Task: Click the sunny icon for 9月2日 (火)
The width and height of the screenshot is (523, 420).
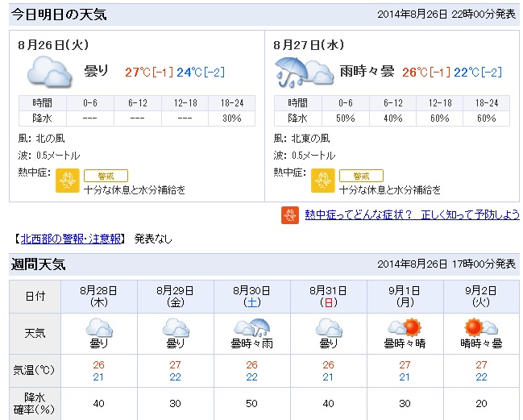Action: [x=481, y=327]
